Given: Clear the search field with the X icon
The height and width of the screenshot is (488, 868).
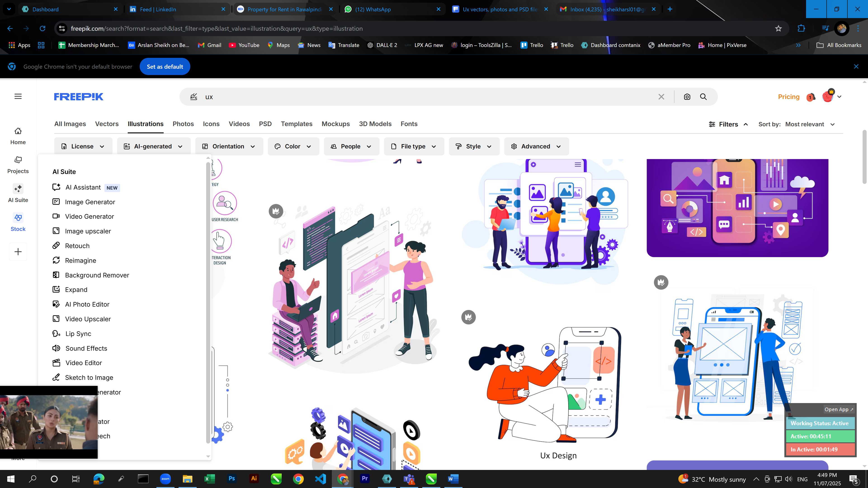Looking at the screenshot, I should pyautogui.click(x=661, y=97).
